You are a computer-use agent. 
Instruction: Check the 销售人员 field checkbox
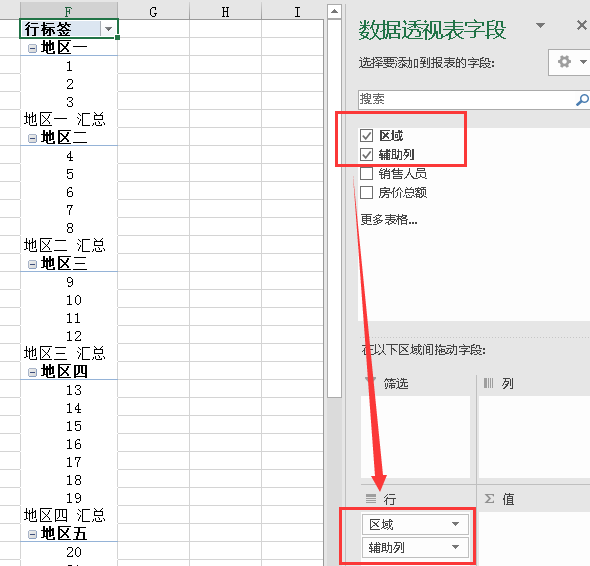point(366,173)
